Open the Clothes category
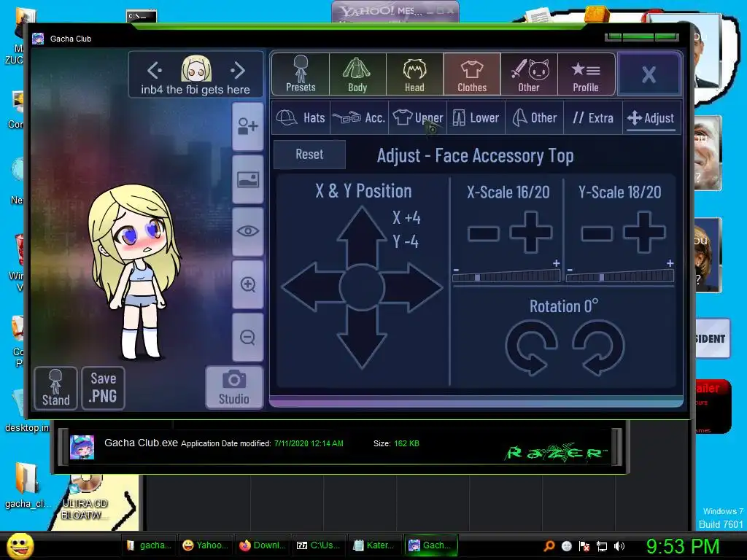747x560 pixels. [472, 74]
